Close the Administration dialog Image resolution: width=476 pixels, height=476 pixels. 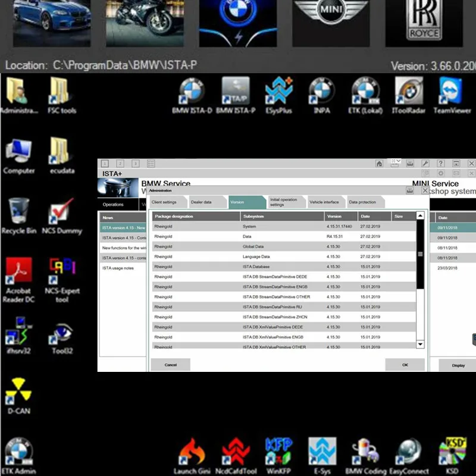(x=425, y=190)
